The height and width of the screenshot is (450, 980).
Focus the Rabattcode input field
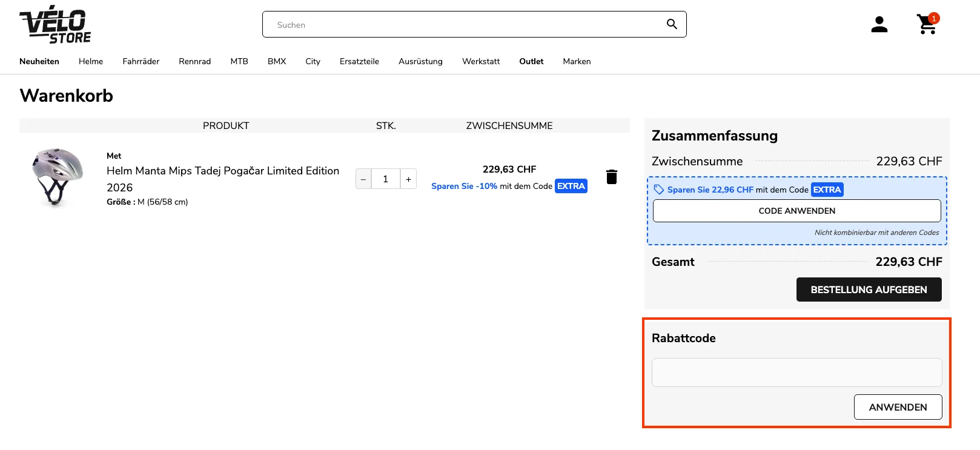pyautogui.click(x=796, y=372)
